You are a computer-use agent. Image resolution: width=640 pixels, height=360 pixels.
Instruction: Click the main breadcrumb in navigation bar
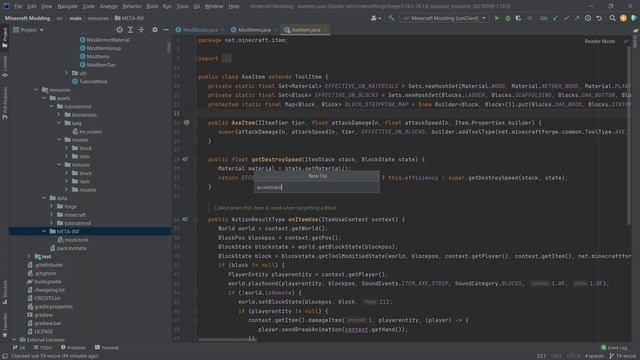tap(75, 18)
